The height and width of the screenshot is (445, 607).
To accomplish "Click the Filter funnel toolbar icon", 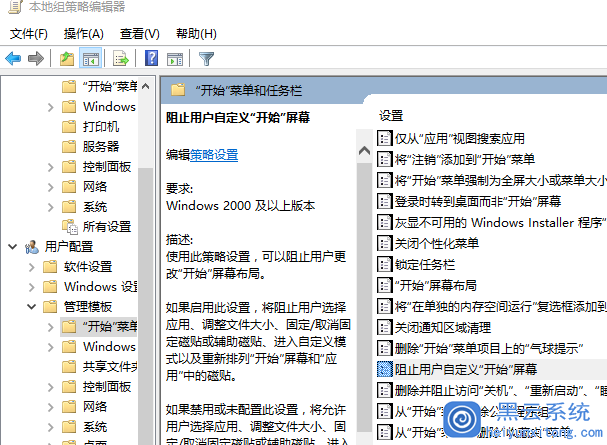I will pos(206,59).
